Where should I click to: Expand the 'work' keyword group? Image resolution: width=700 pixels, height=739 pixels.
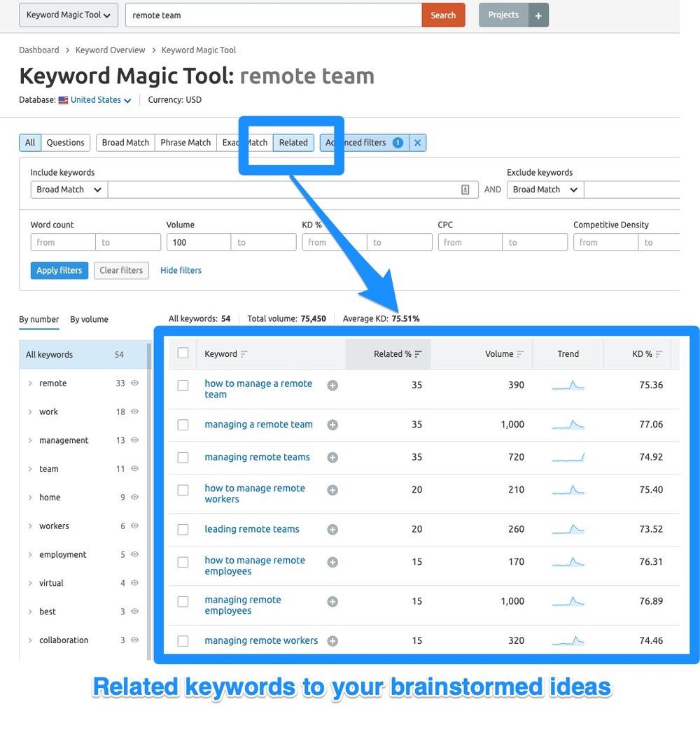pyautogui.click(x=30, y=412)
